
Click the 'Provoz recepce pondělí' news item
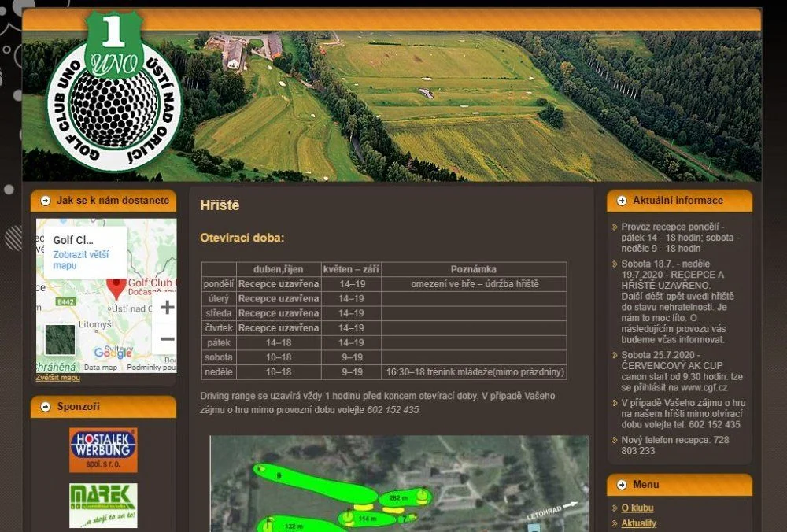[x=680, y=238]
